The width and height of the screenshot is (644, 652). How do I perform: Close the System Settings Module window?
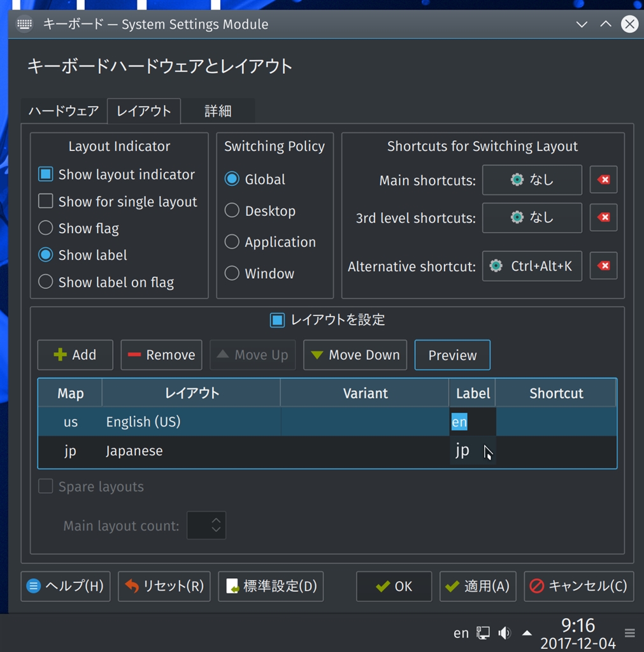[630, 24]
